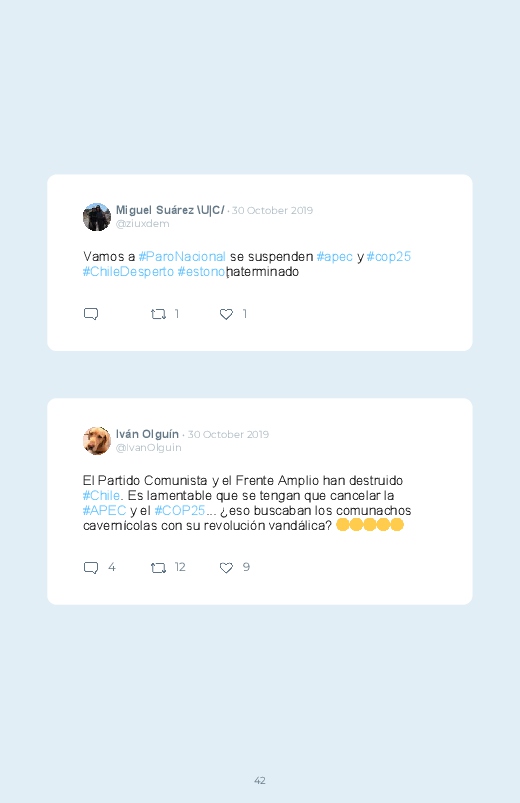Open the #Chile hashtag in Iván's tweet
This screenshot has width=520, height=803.
(101, 496)
